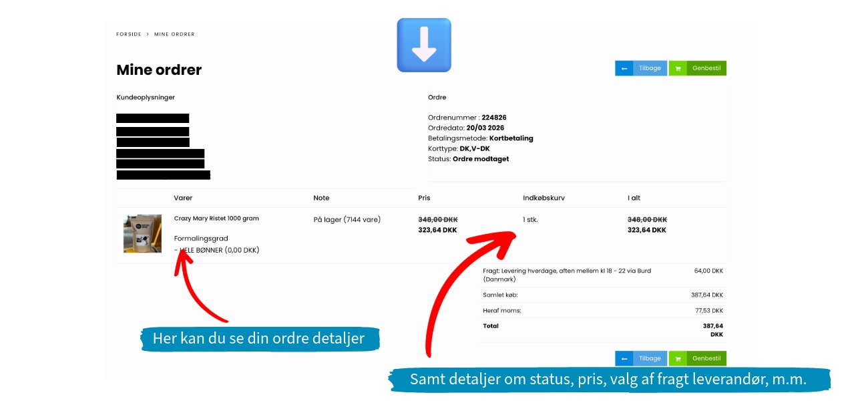This screenshot has height=401, width=868.
Task: Click back-arrow icon beside the Mine ordrer heading
Action: [x=624, y=68]
